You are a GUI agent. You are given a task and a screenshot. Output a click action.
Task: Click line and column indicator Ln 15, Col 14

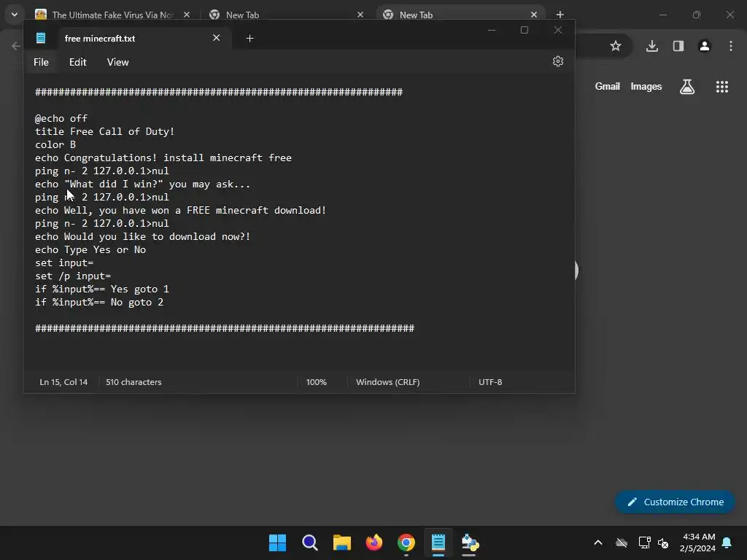(x=63, y=382)
